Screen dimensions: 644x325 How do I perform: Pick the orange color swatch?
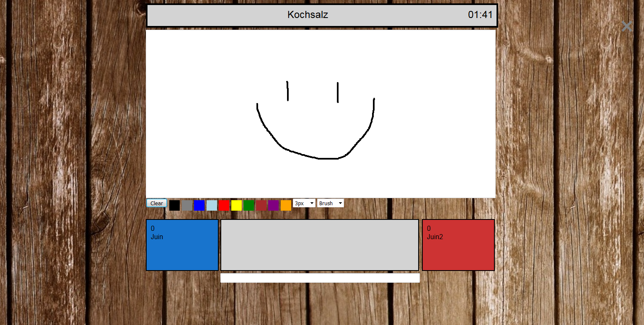[286, 205]
